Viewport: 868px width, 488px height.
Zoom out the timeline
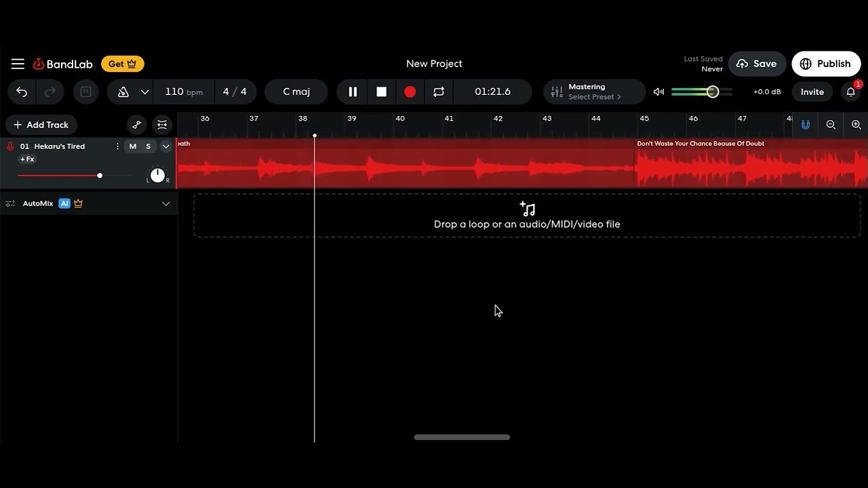831,125
